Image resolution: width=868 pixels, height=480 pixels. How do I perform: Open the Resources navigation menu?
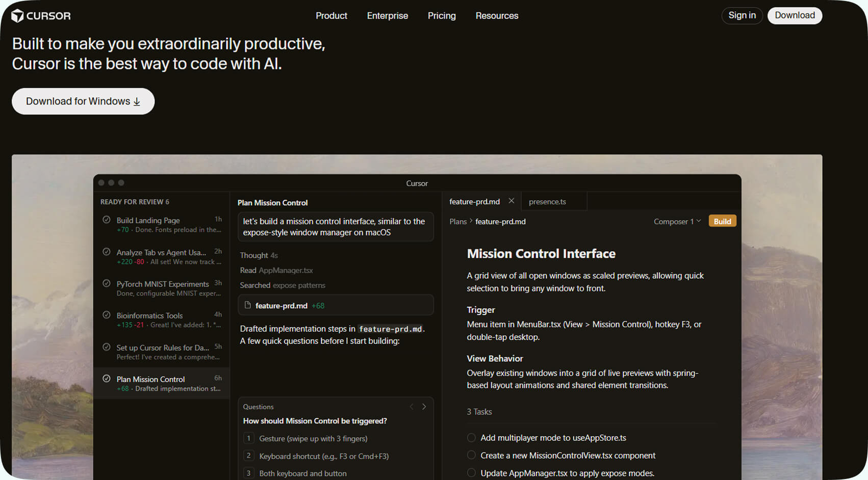pos(497,16)
